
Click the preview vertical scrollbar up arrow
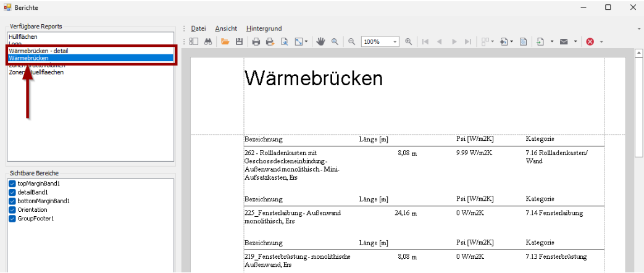point(639,54)
